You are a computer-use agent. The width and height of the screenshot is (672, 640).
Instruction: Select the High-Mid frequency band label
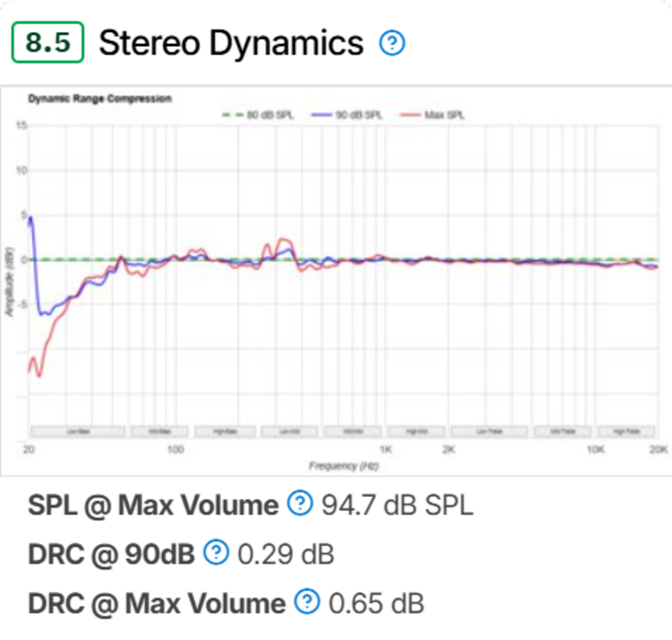(x=416, y=431)
